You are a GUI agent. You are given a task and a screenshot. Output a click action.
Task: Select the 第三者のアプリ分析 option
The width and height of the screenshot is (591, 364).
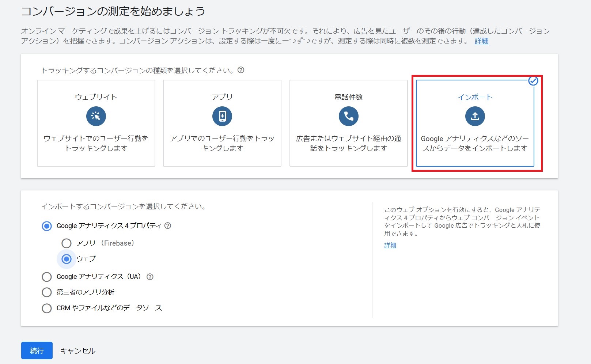47,292
